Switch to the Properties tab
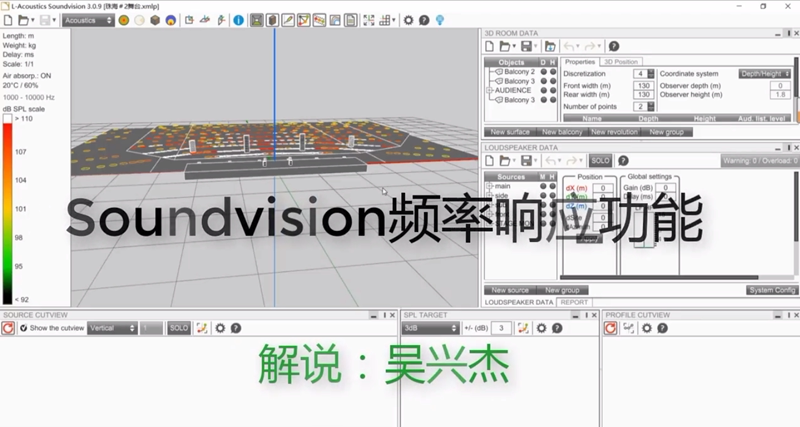 pos(580,62)
